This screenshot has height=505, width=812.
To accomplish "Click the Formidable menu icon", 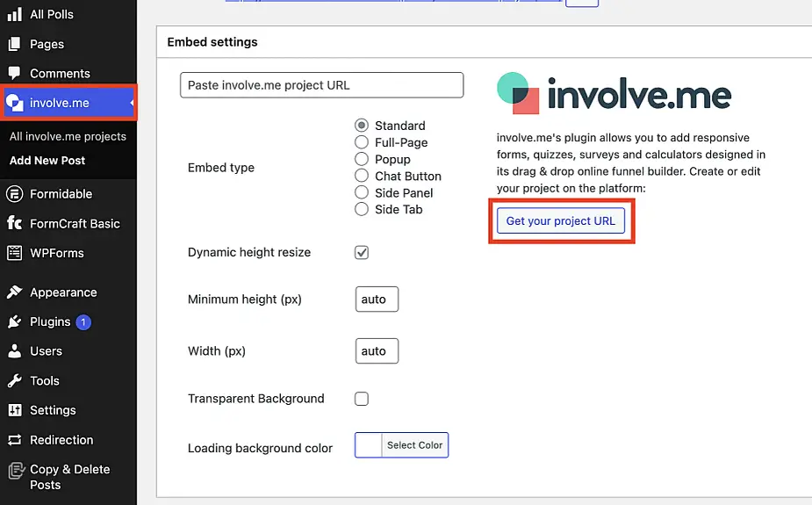I will 15,194.
